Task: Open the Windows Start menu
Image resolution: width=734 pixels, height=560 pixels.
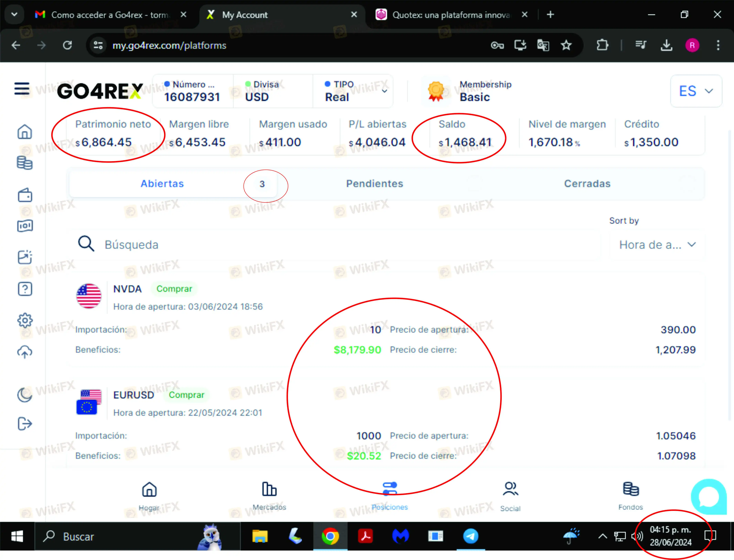Action: 17,536
